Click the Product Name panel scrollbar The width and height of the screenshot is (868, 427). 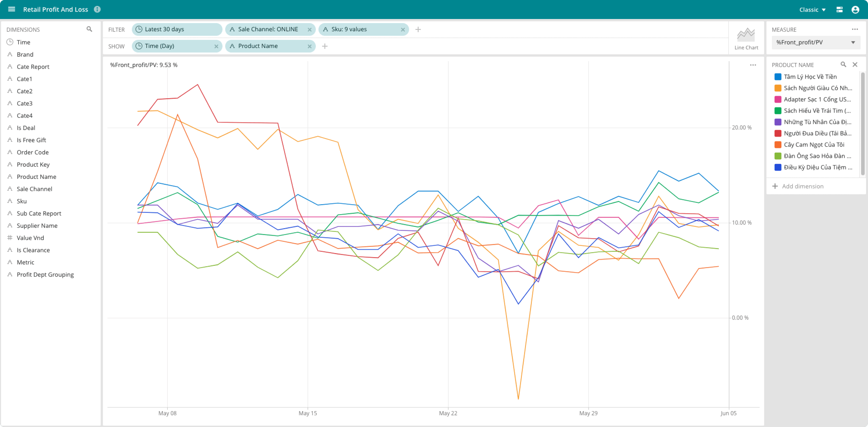tap(862, 124)
